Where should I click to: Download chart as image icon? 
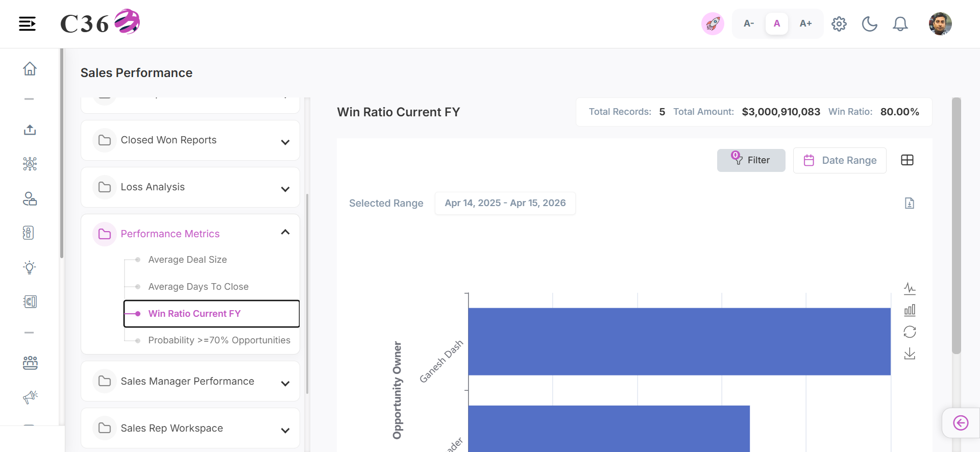[910, 354]
